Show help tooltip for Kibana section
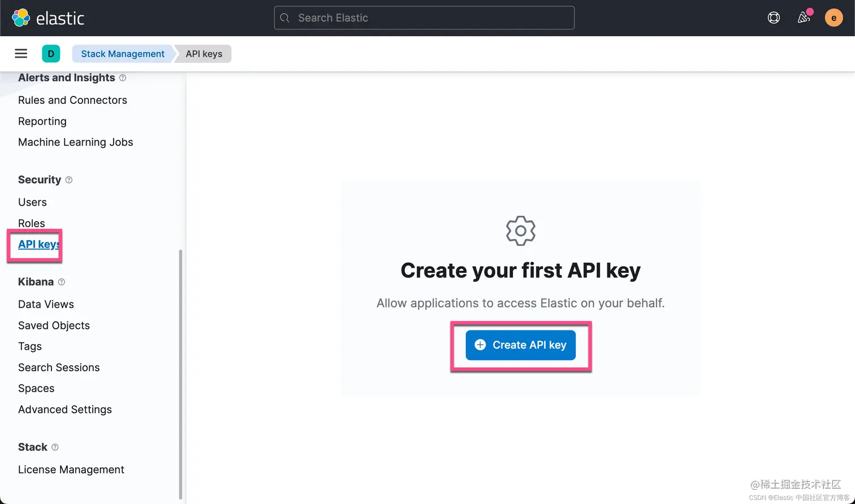Image resolution: width=855 pixels, height=504 pixels. tap(62, 282)
